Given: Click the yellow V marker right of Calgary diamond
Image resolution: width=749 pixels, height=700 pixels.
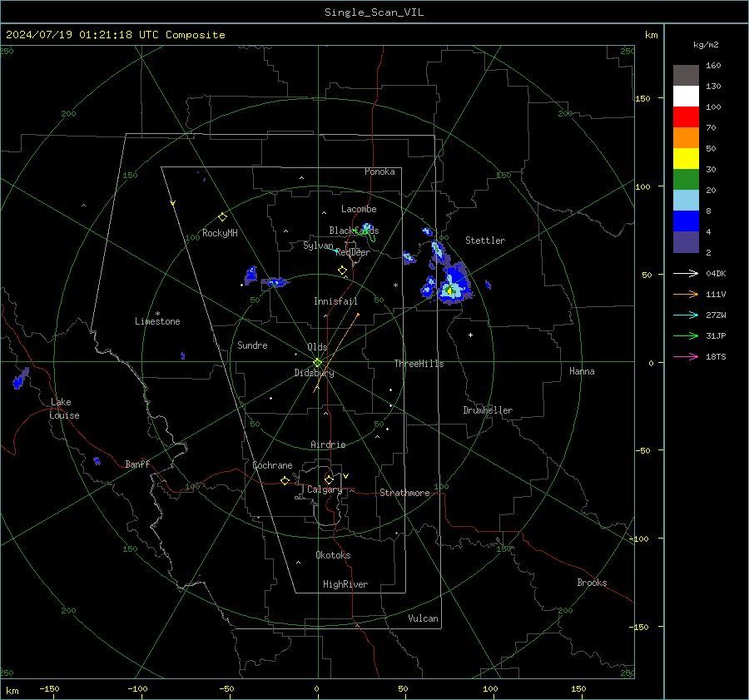Looking at the screenshot, I should [x=346, y=476].
